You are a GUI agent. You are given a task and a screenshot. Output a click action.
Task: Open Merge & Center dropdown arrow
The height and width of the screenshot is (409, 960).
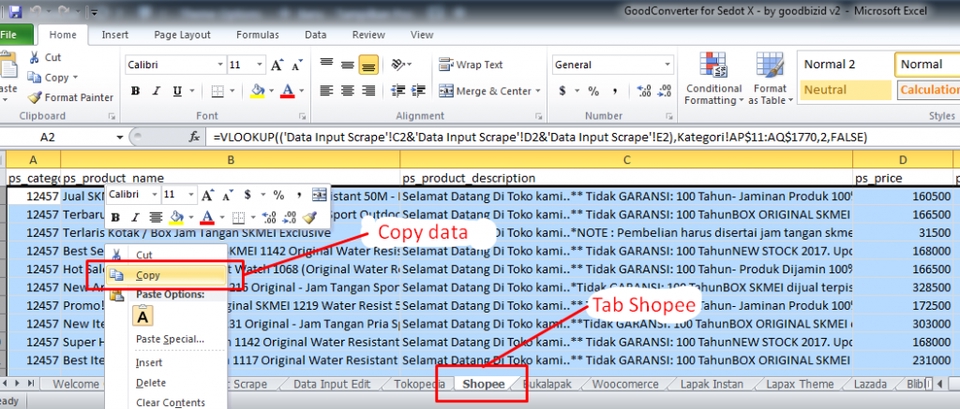click(538, 91)
